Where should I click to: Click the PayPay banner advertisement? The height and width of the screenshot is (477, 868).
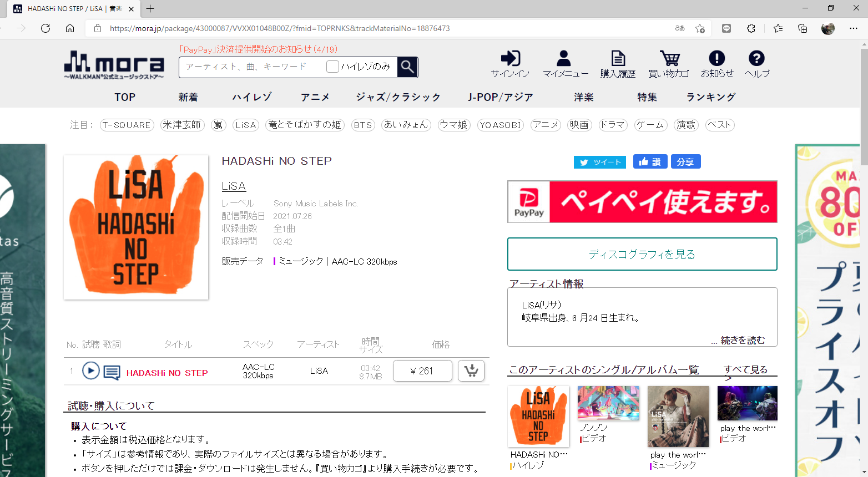click(642, 201)
